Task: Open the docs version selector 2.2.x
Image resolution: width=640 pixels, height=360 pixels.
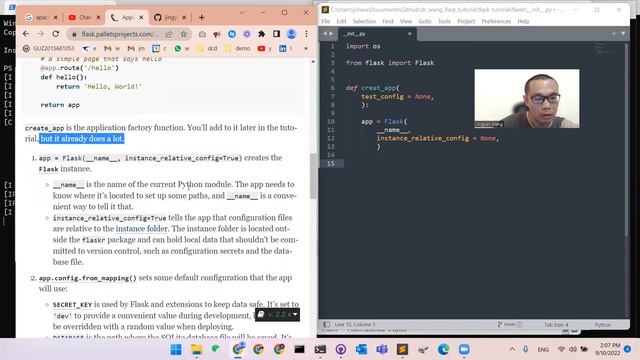Action: 278,315
